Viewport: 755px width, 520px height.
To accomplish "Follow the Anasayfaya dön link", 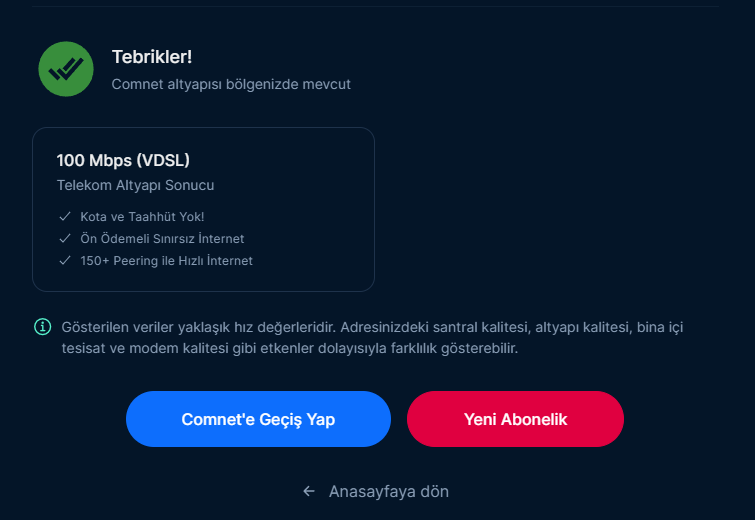I will pos(389,491).
